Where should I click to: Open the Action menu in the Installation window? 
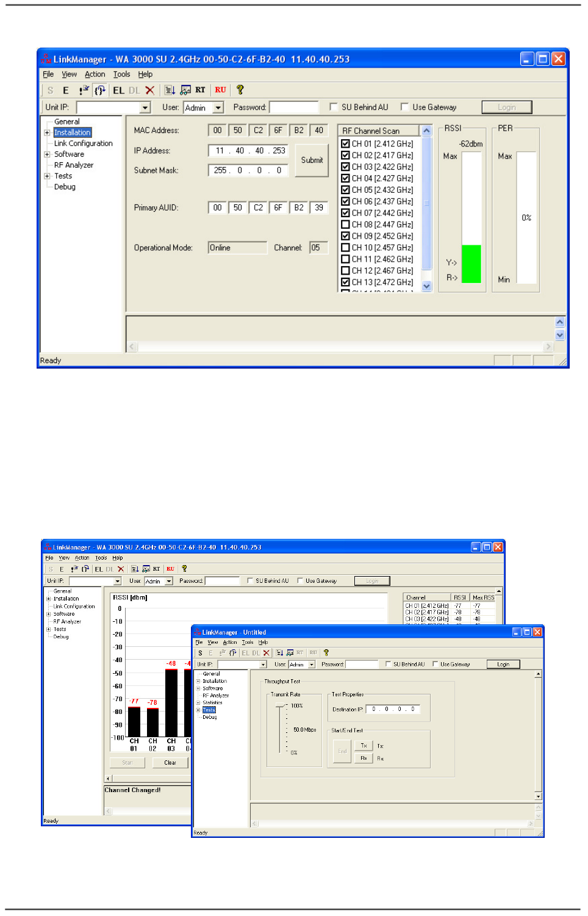point(95,74)
